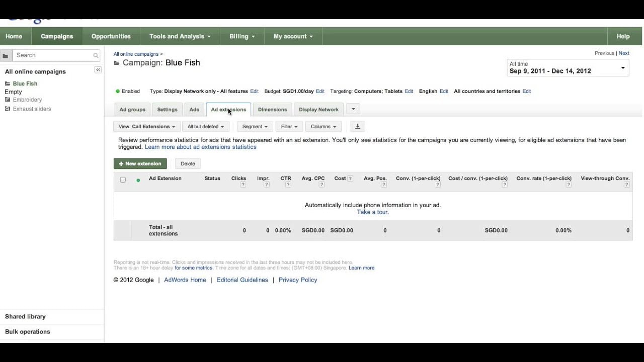
Task: Open the My account menu
Action: [293, 36]
